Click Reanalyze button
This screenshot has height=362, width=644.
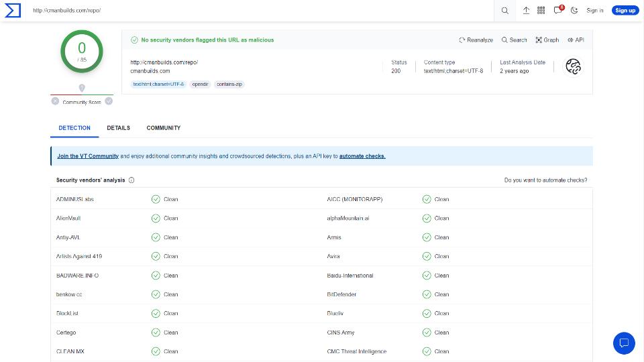(476, 40)
